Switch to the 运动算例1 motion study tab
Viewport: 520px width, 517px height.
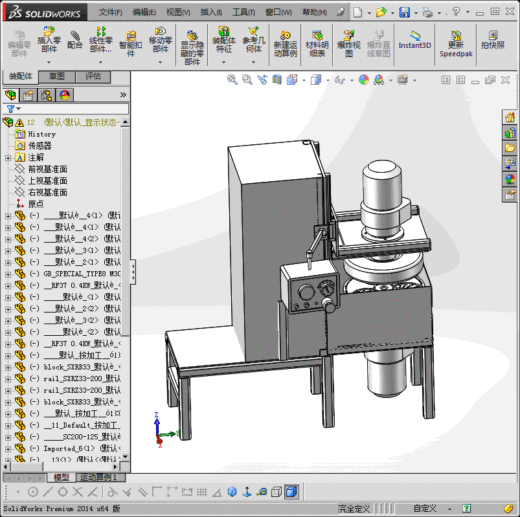(99, 477)
